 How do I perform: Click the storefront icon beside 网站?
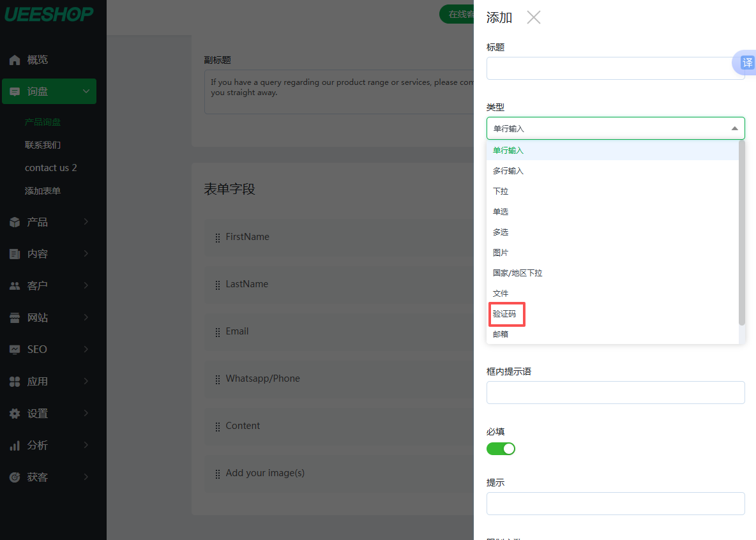(15, 318)
